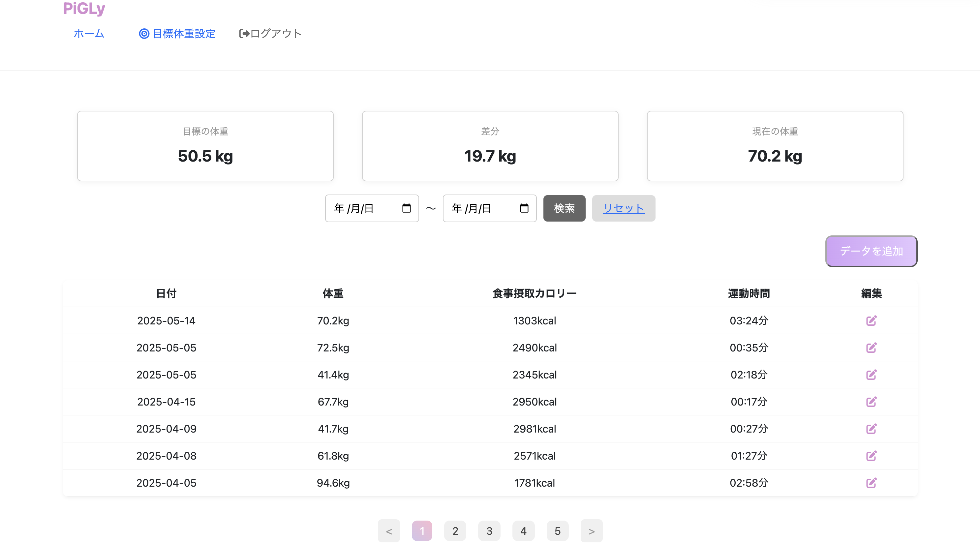Click the 食事摂取カロリー column header

(535, 293)
